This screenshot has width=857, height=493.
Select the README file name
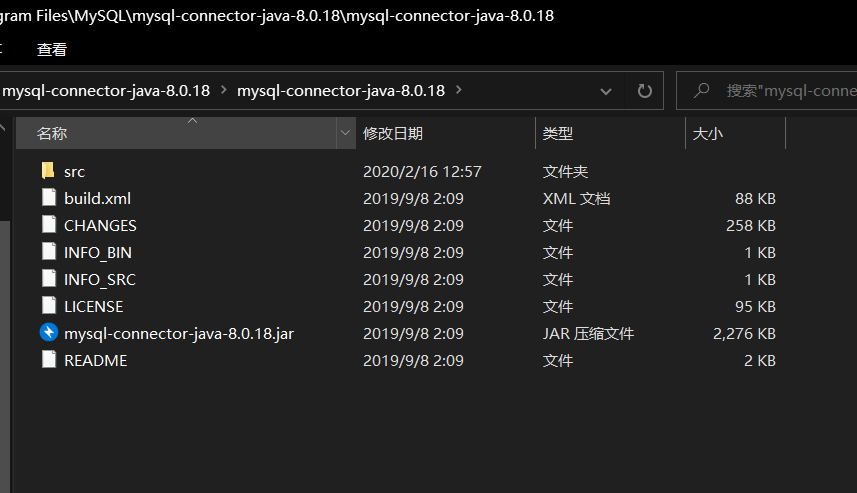(x=96, y=360)
